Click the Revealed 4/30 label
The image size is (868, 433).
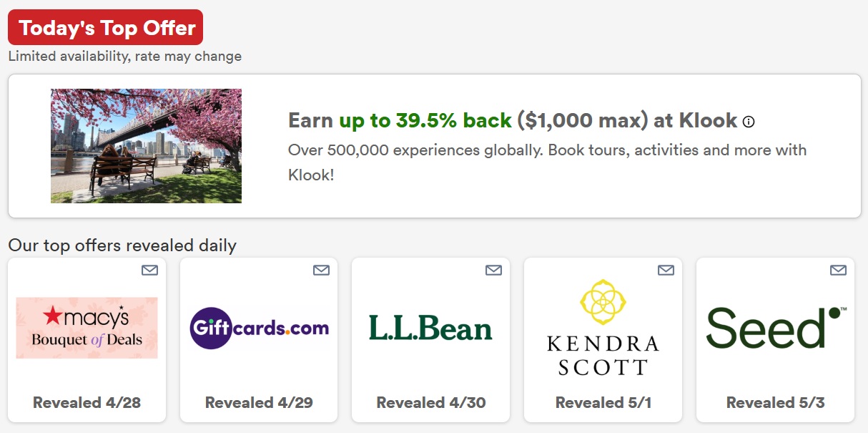[x=431, y=403]
